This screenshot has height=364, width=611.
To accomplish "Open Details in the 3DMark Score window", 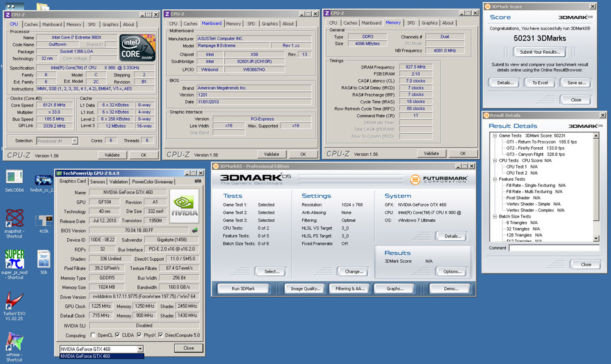I will coord(505,82).
